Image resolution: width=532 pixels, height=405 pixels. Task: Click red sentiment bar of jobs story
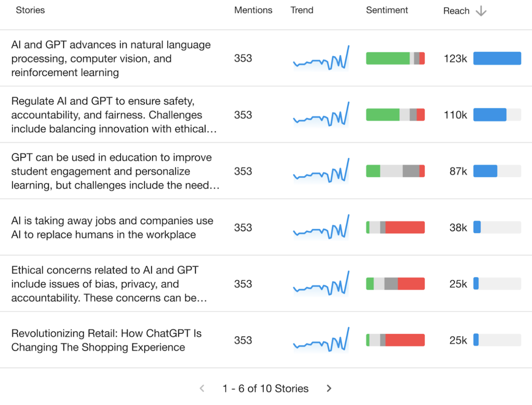pos(405,228)
